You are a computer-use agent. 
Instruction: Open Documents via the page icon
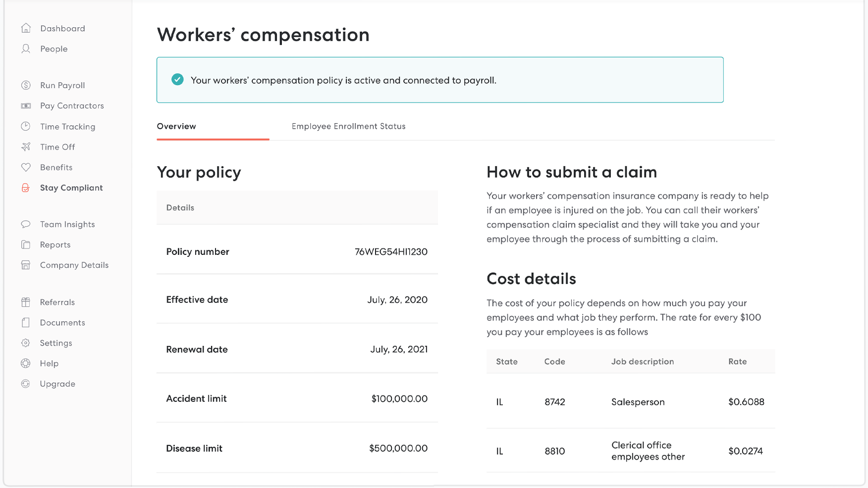[x=27, y=322]
